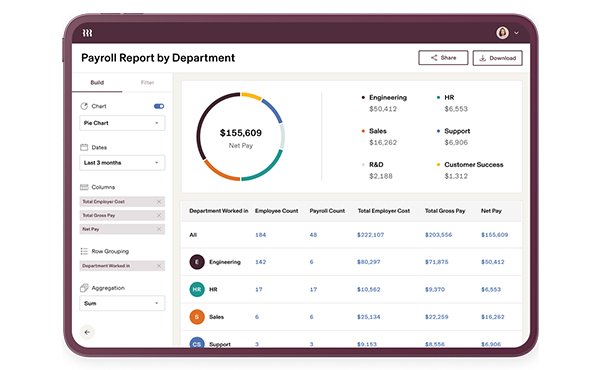Remove the Total Gross Pay column chip
The height and width of the screenshot is (370, 600).
click(159, 215)
